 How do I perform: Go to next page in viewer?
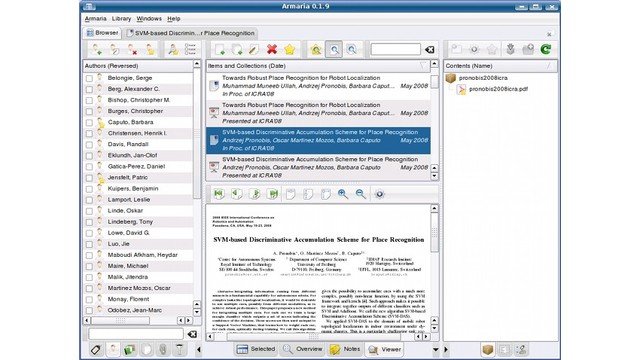pos(255,194)
